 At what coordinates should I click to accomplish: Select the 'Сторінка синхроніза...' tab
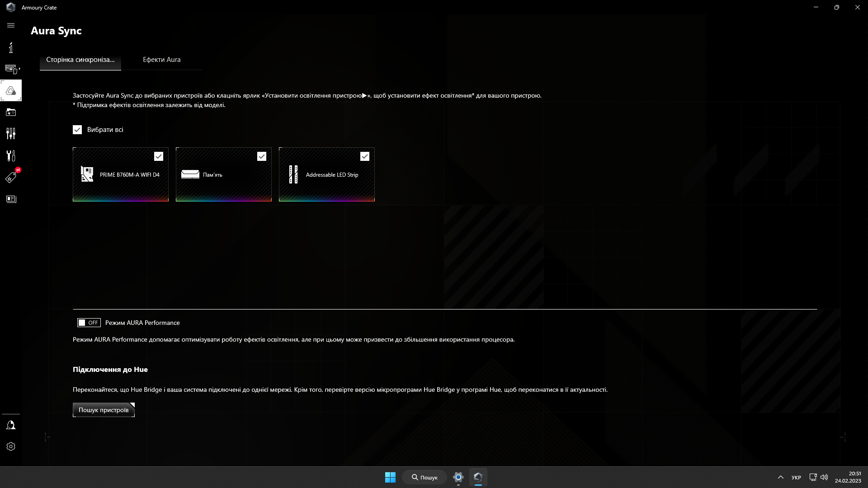point(80,60)
